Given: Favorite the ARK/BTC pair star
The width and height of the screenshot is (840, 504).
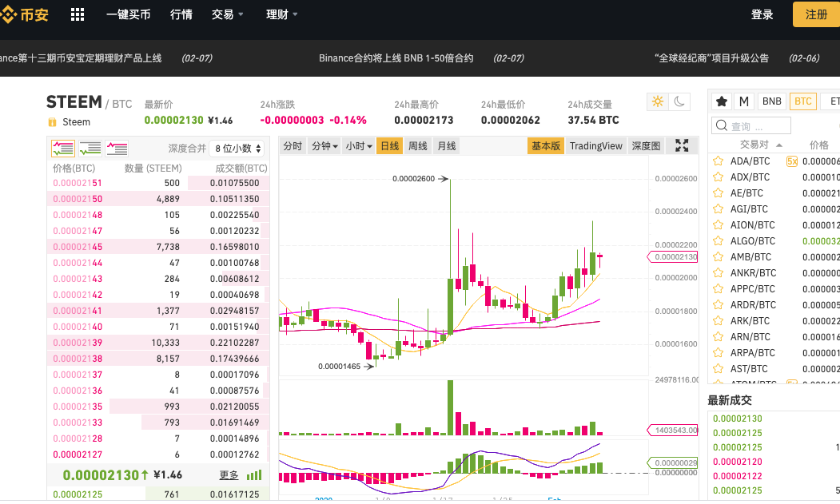Looking at the screenshot, I should (x=718, y=321).
